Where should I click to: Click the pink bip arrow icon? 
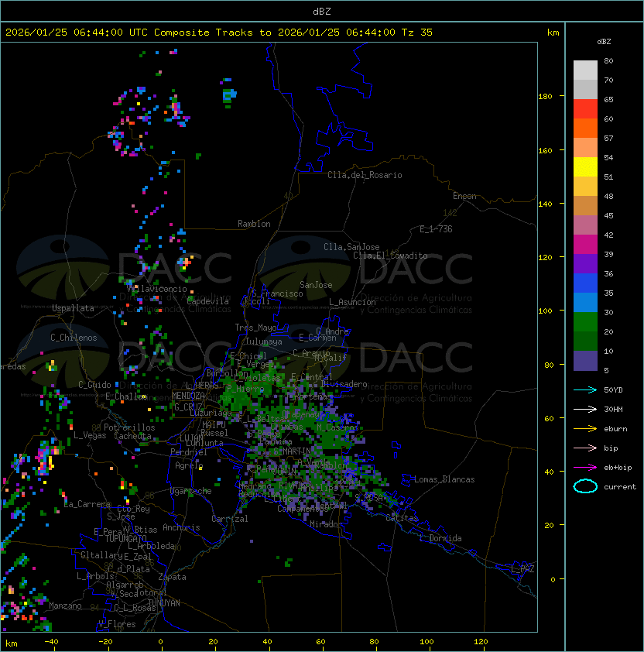585,448
